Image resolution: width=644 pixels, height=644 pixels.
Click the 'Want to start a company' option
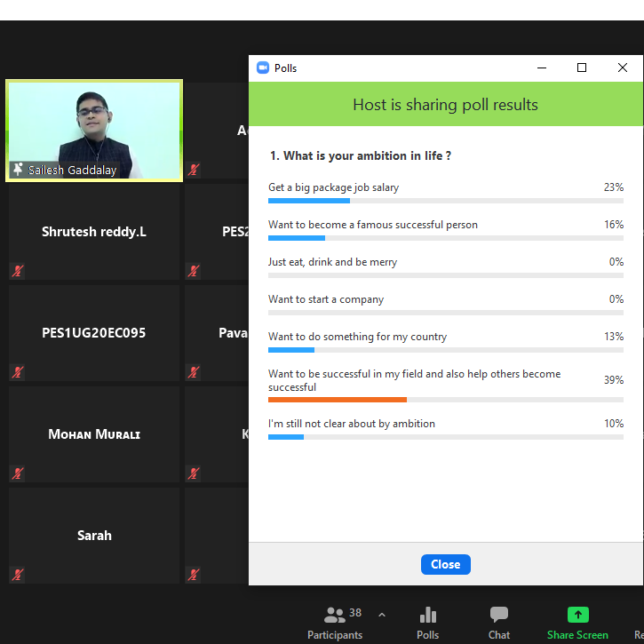(x=326, y=299)
